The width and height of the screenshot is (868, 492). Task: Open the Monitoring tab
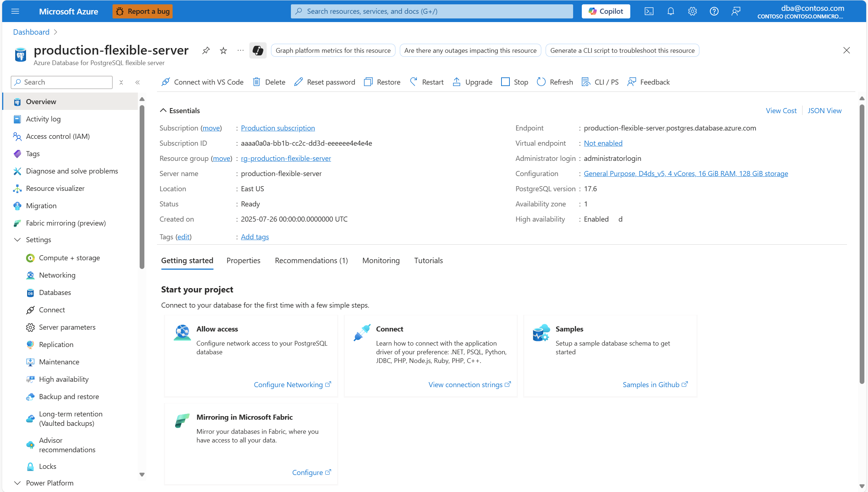(381, 260)
